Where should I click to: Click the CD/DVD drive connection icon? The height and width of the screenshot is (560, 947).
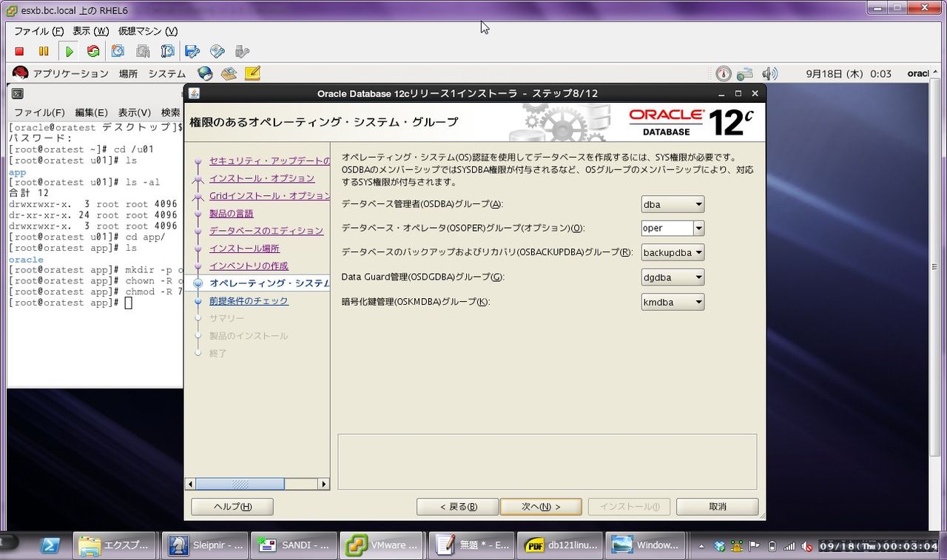218,51
